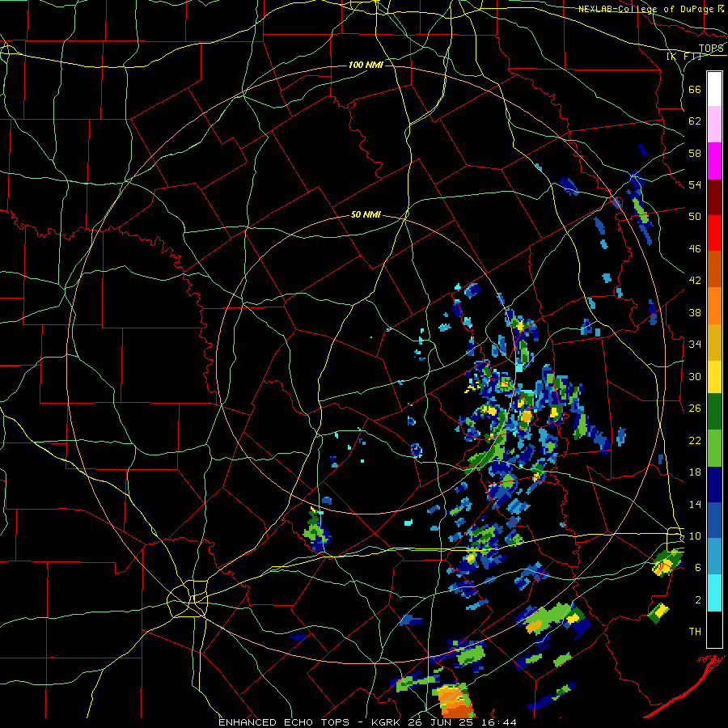728x728 pixels.
Task: Click the 58 legend value
Action: [x=695, y=153]
